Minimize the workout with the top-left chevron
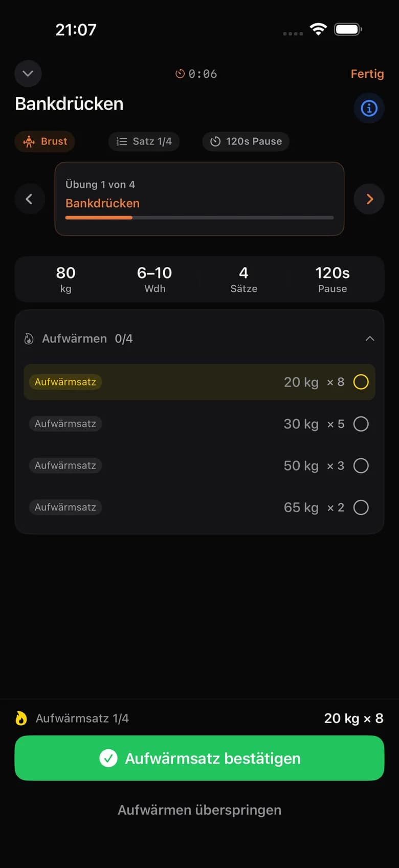Viewport: 399px width, 868px height. click(28, 74)
